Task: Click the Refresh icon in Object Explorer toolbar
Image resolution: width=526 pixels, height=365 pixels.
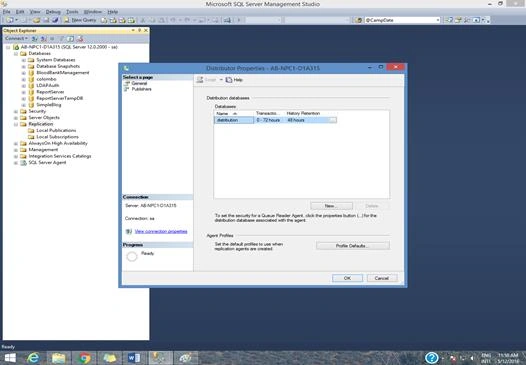Action: 70,39
